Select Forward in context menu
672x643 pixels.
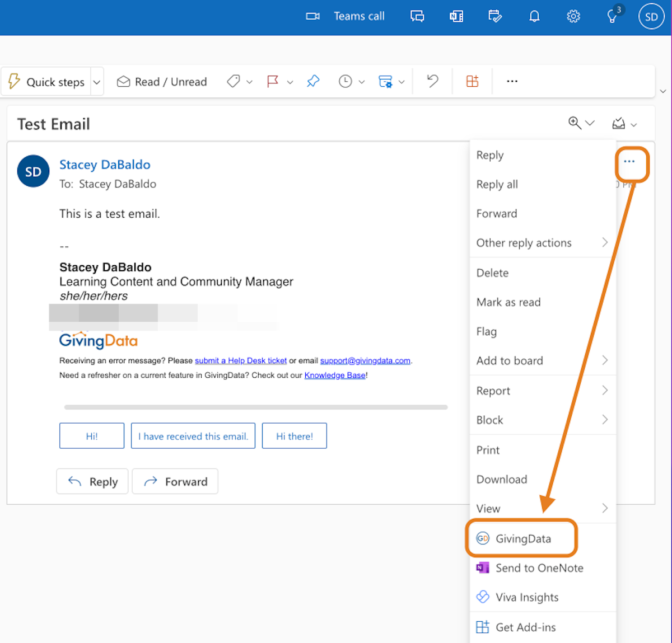543,213
